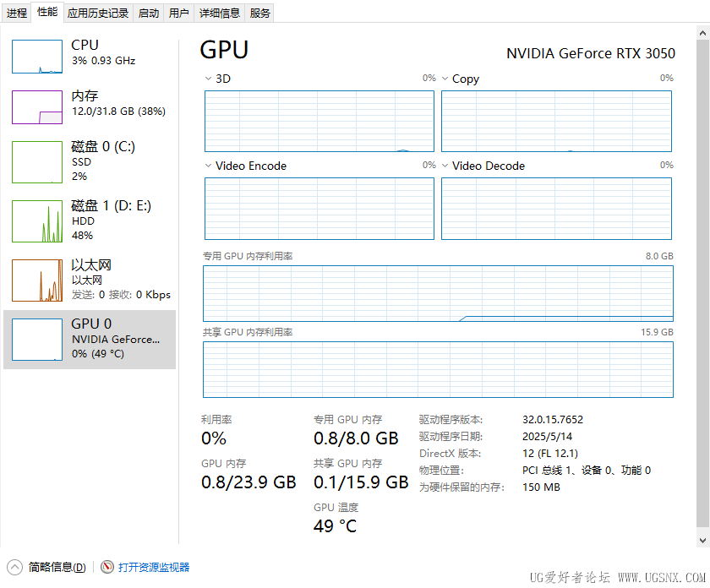Open the Video Decode engine dropdown

click(x=445, y=166)
